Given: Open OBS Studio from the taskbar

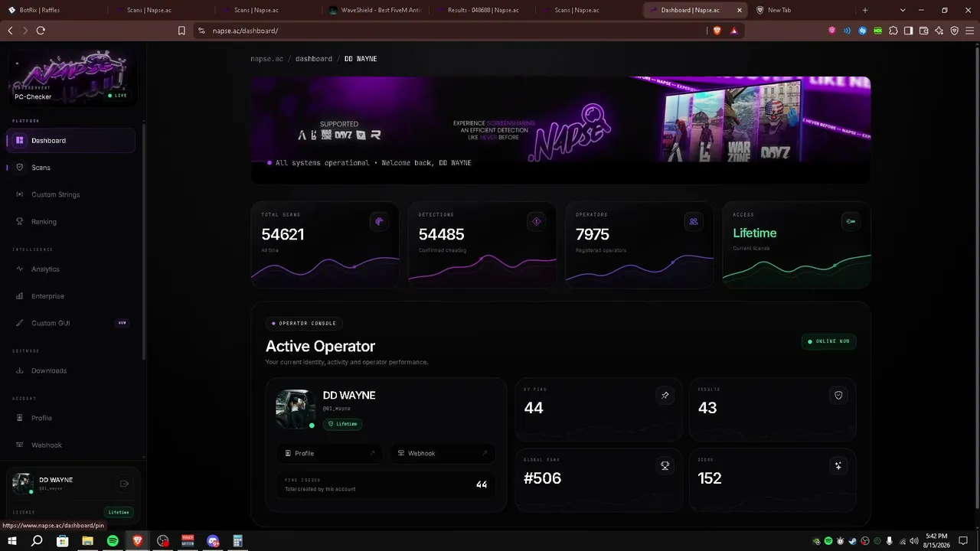Looking at the screenshot, I should [x=162, y=541].
